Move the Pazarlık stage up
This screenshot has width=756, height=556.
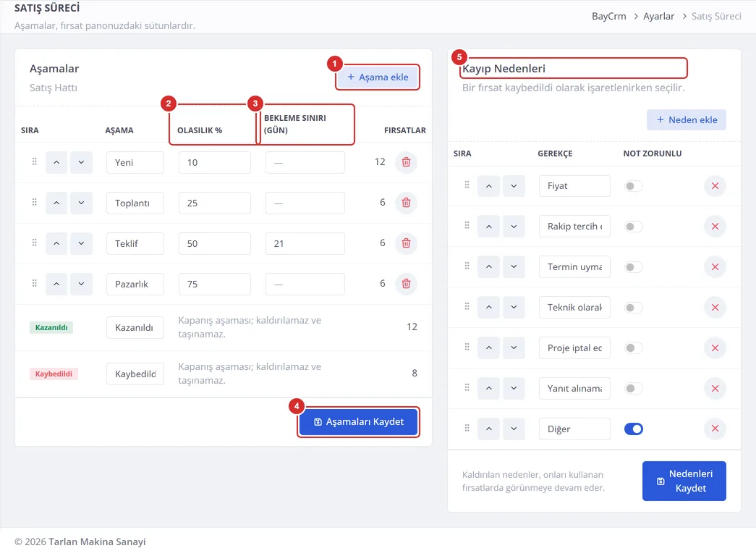tap(56, 284)
